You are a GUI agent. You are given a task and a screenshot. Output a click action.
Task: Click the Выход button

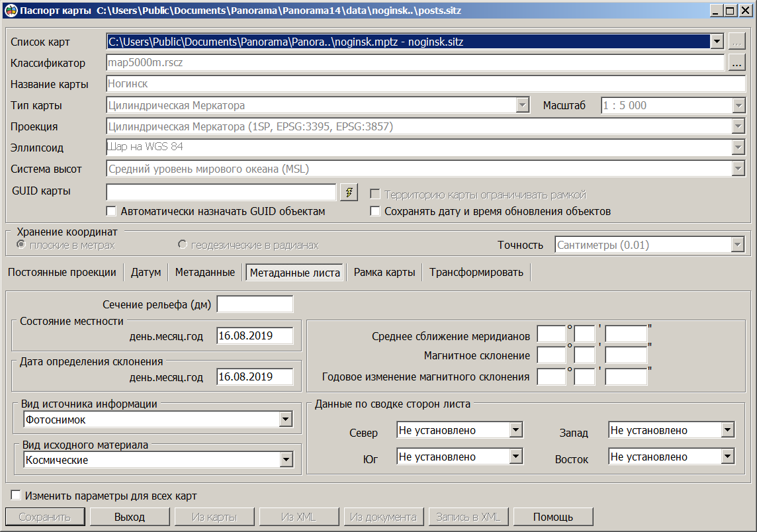click(x=130, y=516)
